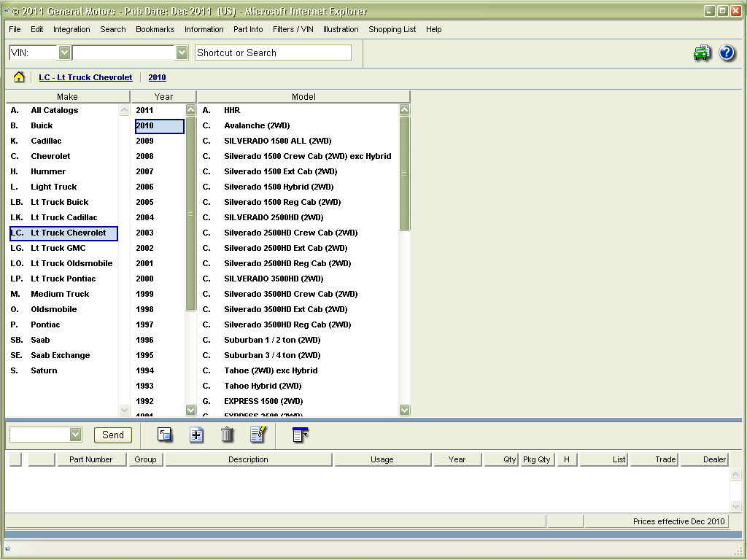Open the vehicle print icon at top right
Screen dimensions: 747x560
click(x=702, y=52)
